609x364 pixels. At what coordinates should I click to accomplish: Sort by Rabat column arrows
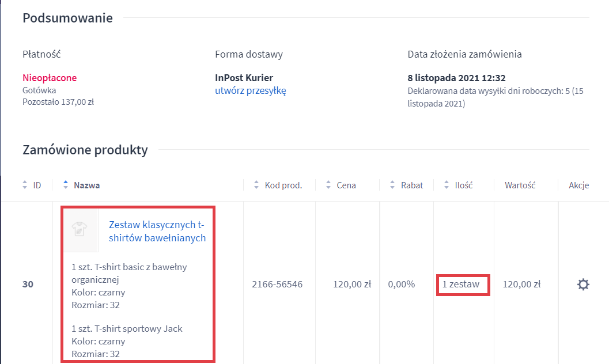392,185
